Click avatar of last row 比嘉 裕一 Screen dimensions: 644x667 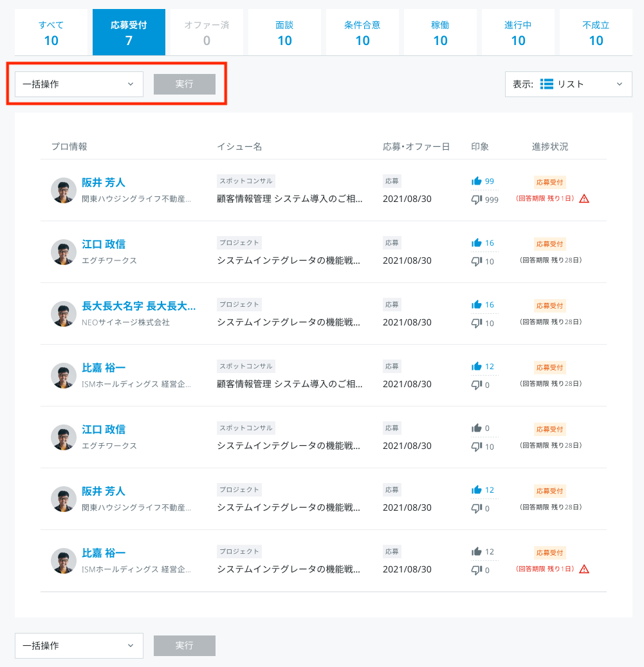click(64, 561)
